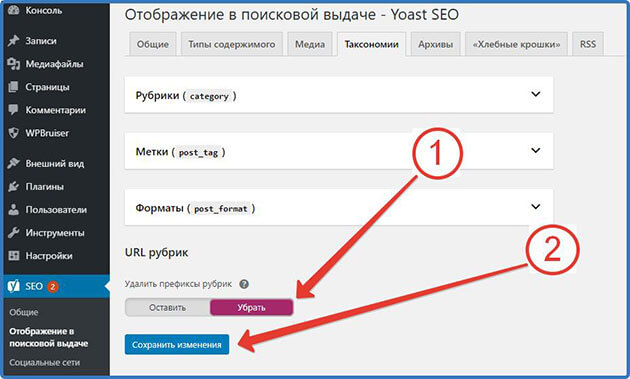
Task: Click the Сохранить изменения button
Action: pos(177,344)
